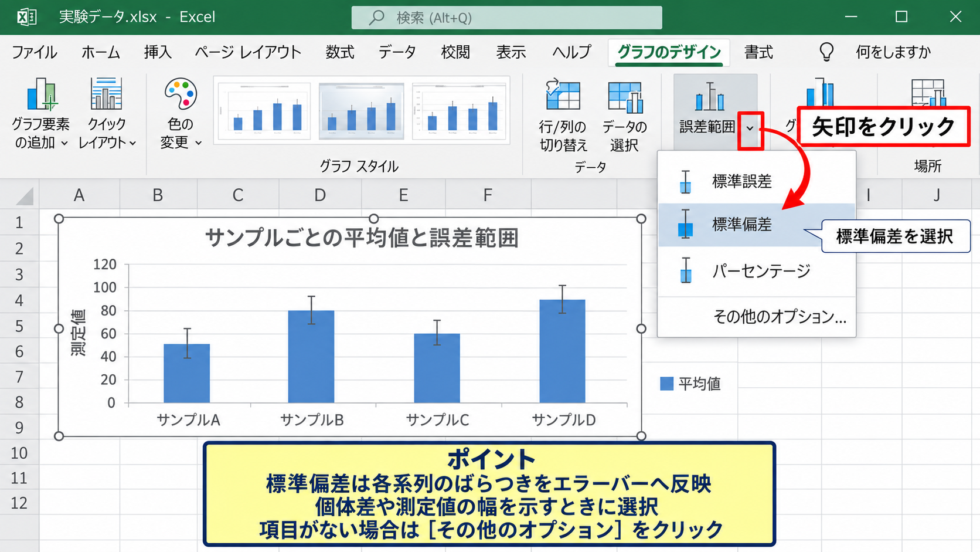
Task: Expand the クイックレイアウト dropdown arrow
Action: click(133, 143)
